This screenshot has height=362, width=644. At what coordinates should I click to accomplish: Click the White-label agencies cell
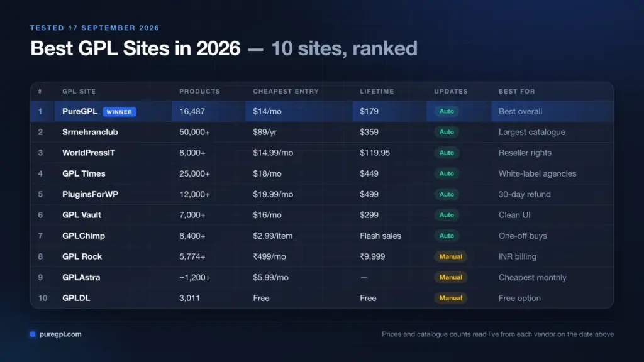pos(537,173)
